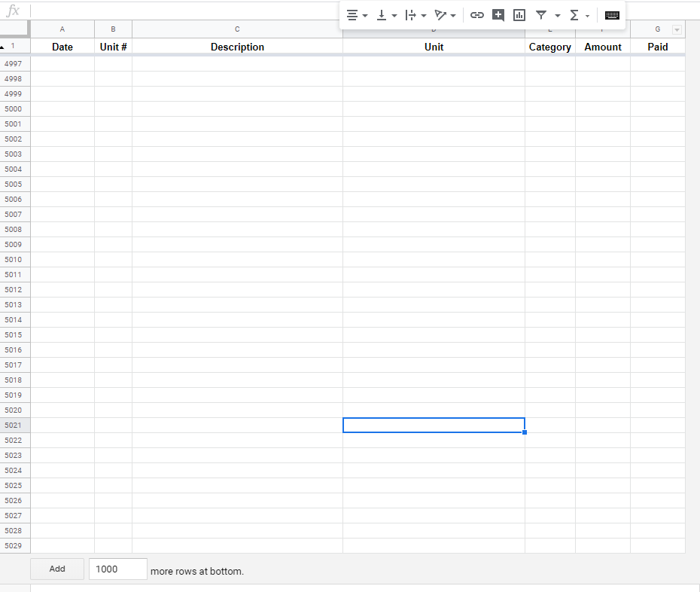Select the row 5000 header
The width and height of the screenshot is (700, 592).
[x=13, y=108]
